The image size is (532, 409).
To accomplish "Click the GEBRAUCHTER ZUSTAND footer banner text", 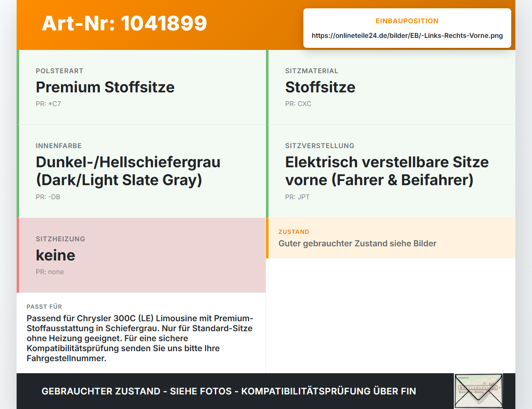I will (x=229, y=391).
